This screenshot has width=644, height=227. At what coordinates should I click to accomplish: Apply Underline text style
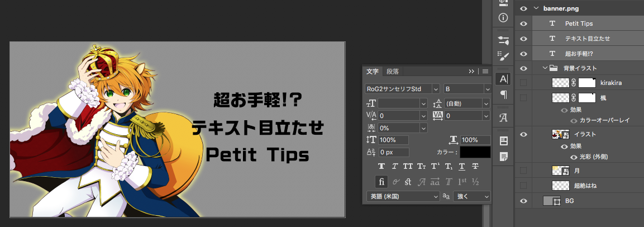click(462, 166)
